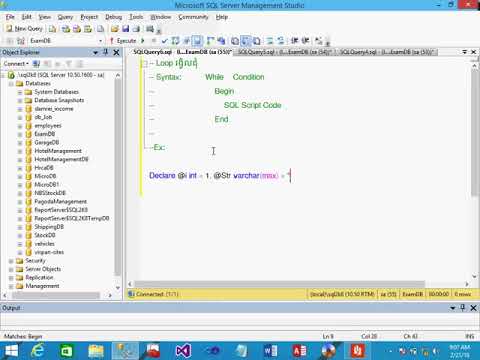Screen dimensions: 480x360
Task: Expand the StockDB database node
Action: (20, 235)
